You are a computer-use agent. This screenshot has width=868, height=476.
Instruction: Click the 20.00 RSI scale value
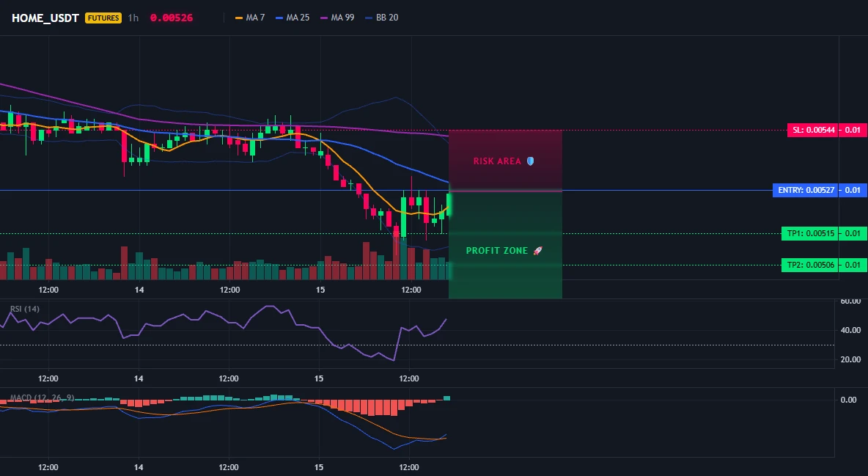[850, 359]
